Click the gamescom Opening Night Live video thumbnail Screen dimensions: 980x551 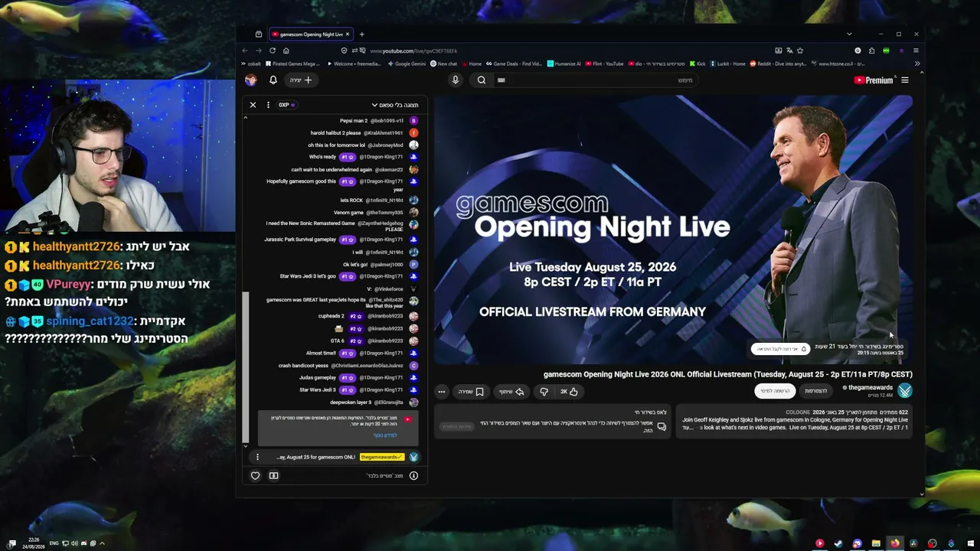[673, 230]
